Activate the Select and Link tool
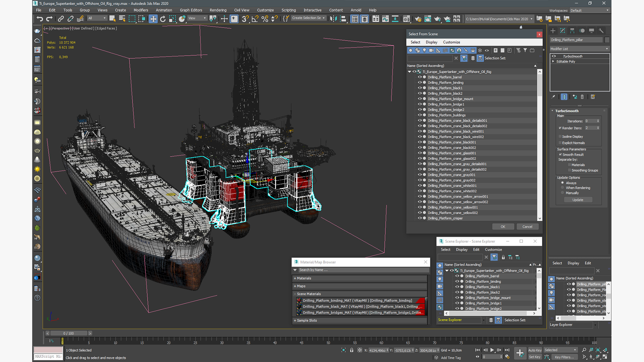Image resolution: width=644 pixels, height=362 pixels. pos(61,19)
